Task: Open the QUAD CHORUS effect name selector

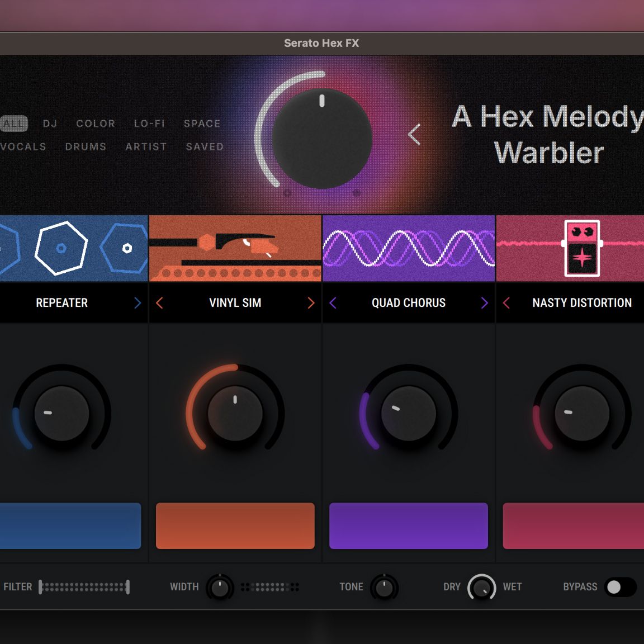Action: click(409, 303)
